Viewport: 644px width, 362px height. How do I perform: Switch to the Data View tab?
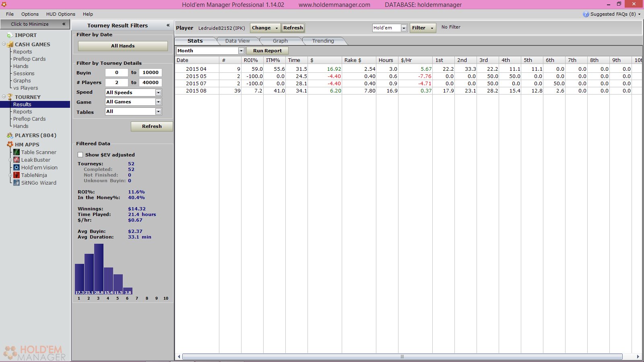click(237, 41)
